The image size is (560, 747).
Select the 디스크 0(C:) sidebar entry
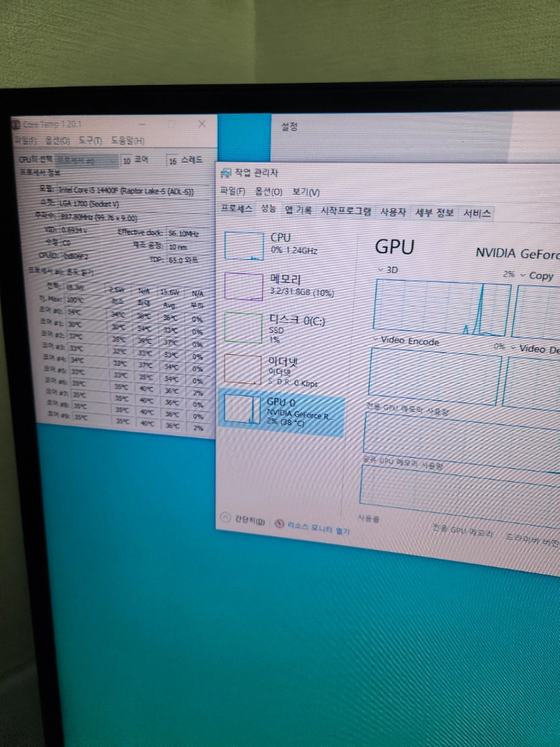282,328
